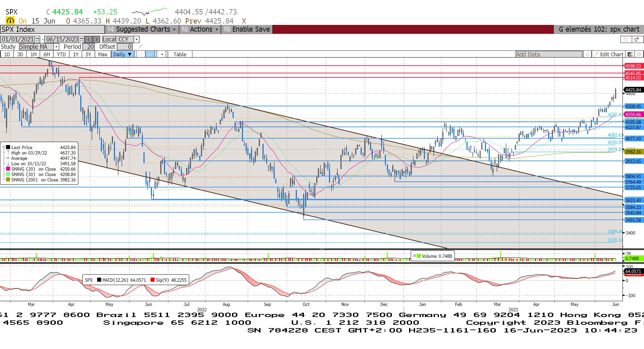Click the undo arrow button
The height and width of the screenshot is (349, 644).
coord(626,39)
